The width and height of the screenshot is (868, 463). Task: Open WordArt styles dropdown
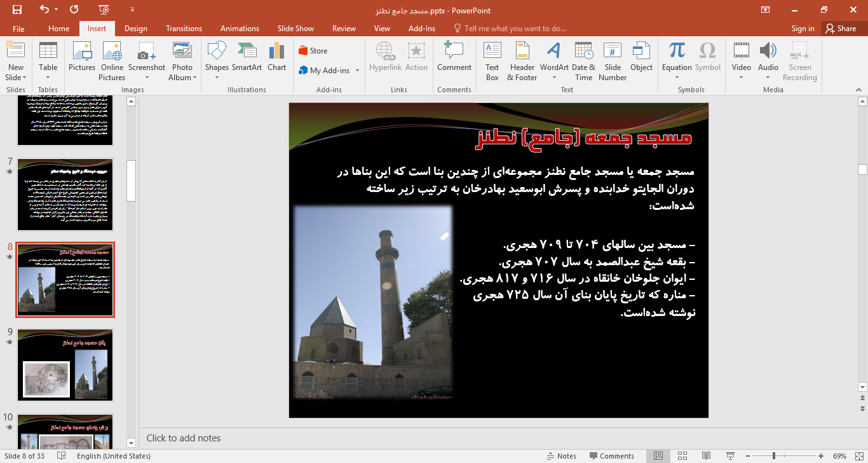pos(554,78)
